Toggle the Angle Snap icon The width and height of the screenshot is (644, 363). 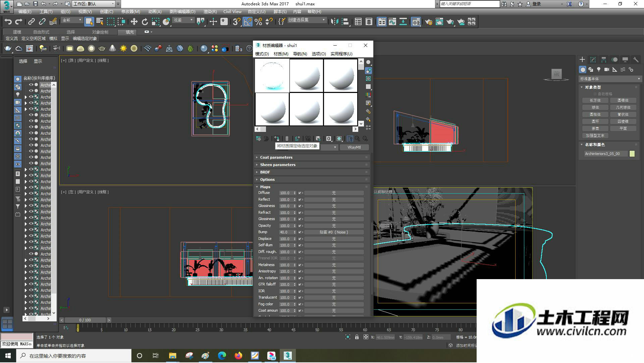pyautogui.click(x=248, y=22)
